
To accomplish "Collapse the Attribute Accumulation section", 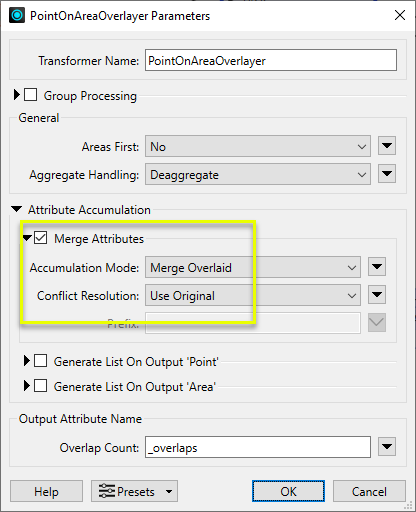I will click(x=16, y=209).
